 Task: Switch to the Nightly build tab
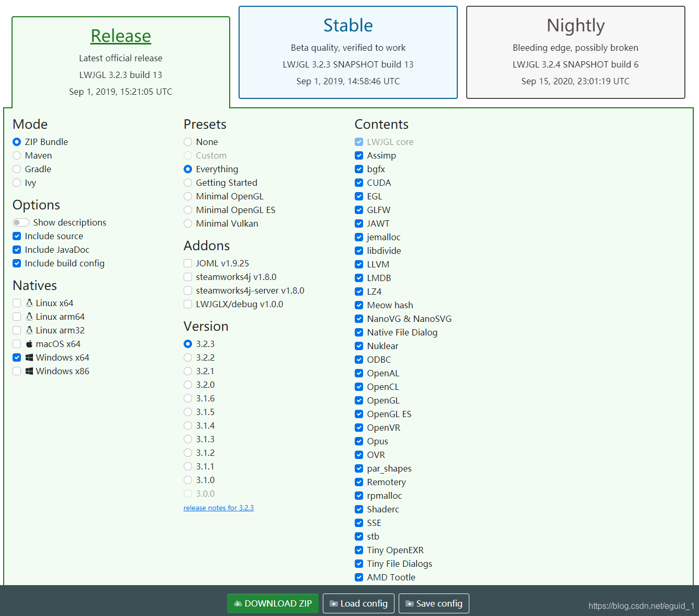(x=576, y=52)
